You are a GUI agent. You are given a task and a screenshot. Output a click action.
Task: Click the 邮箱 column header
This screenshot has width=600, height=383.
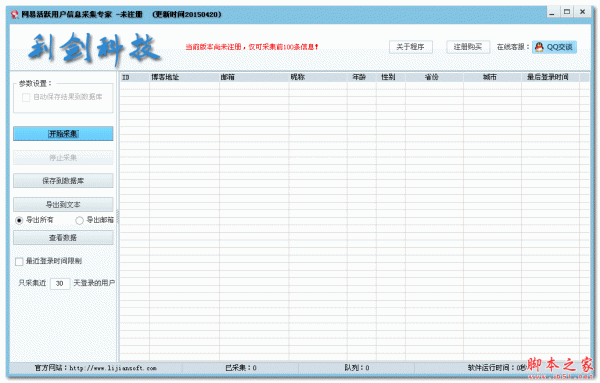[x=254, y=77]
